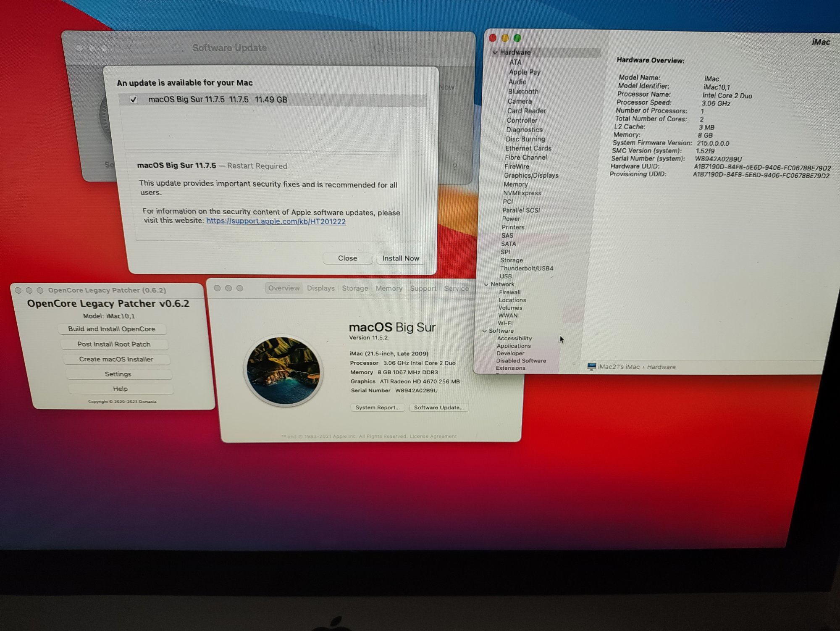This screenshot has width=840, height=631.
Task: Select Graphics/Displays in hardware list
Action: tap(531, 176)
